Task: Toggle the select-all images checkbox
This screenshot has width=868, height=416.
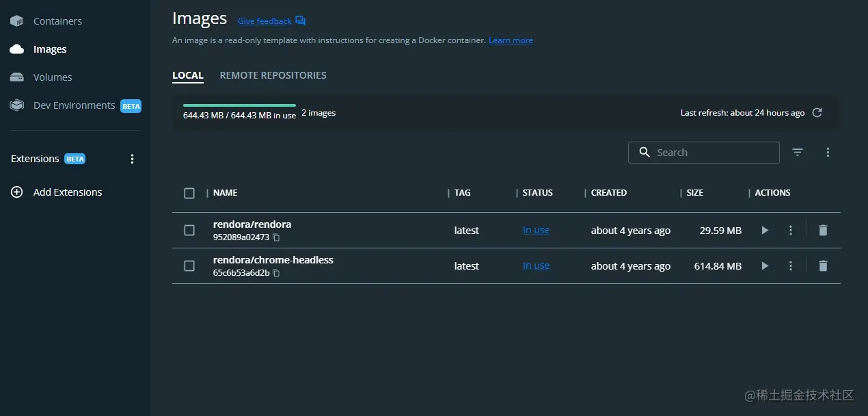Action: tap(189, 193)
